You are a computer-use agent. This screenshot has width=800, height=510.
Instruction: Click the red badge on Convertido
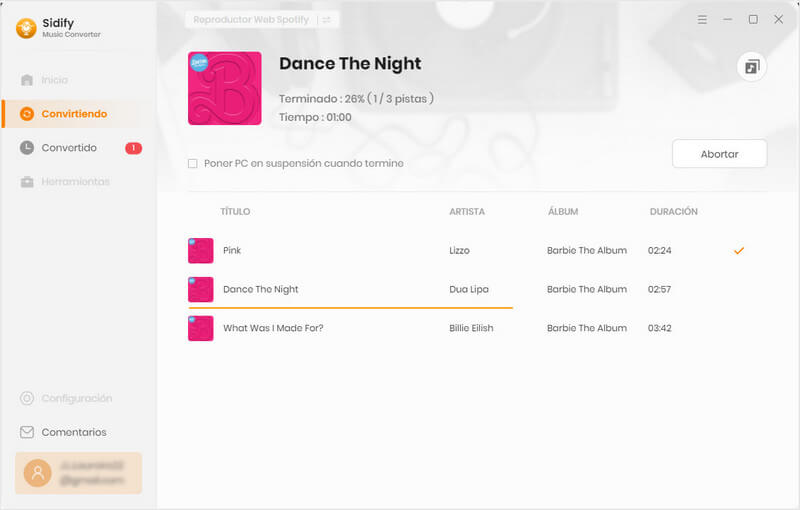pos(134,148)
